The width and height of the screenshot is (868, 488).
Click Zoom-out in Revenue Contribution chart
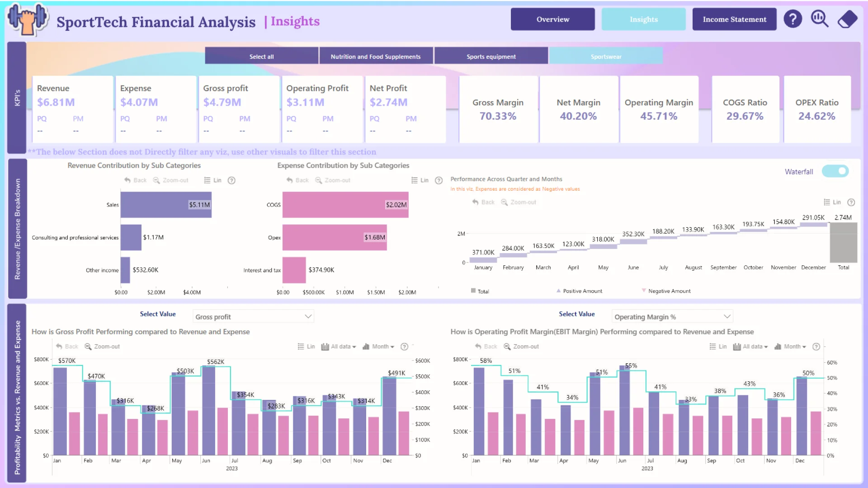[171, 180]
